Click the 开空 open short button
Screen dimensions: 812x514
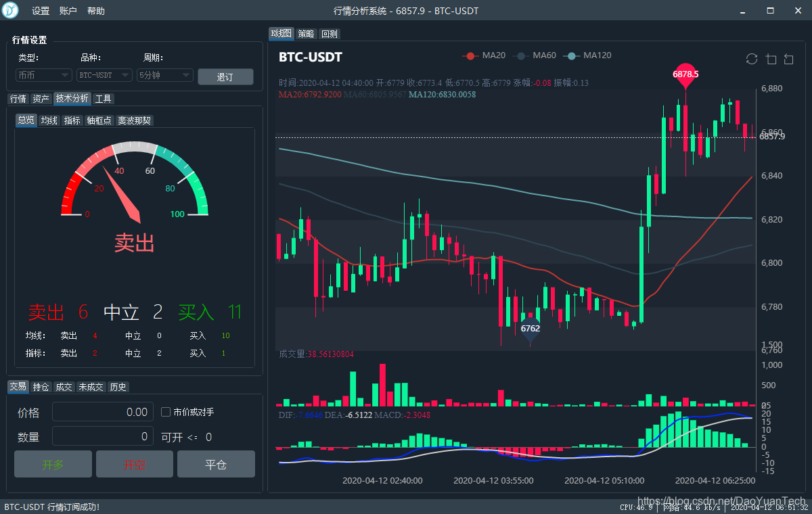coord(135,464)
